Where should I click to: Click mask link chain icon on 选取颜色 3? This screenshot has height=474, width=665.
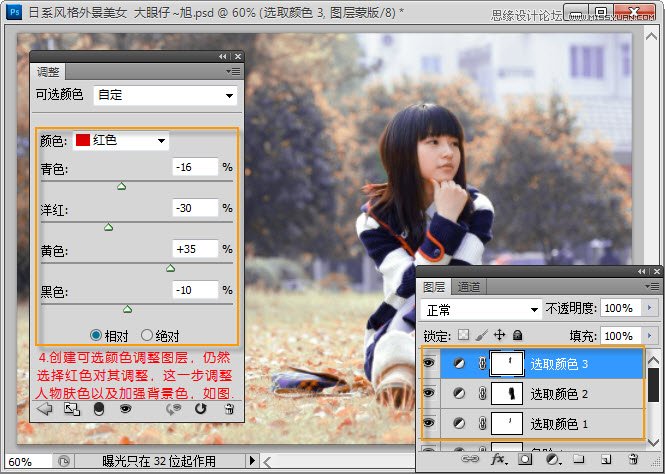482,363
